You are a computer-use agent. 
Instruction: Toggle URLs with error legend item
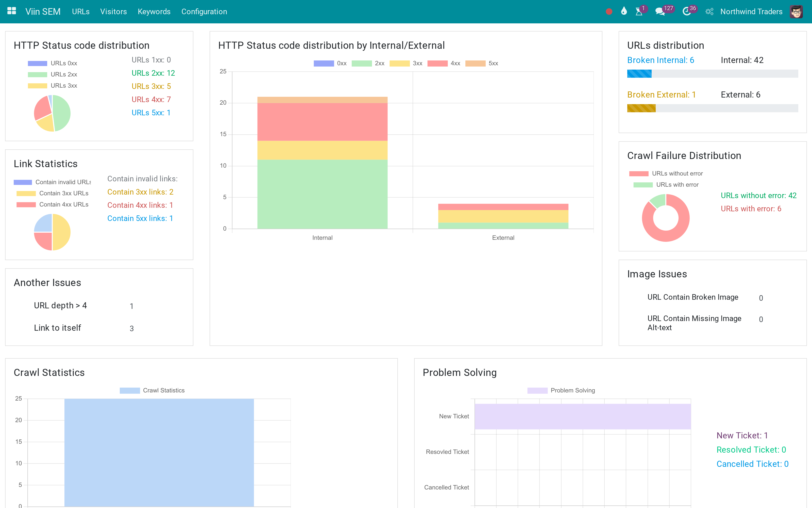tap(666, 184)
